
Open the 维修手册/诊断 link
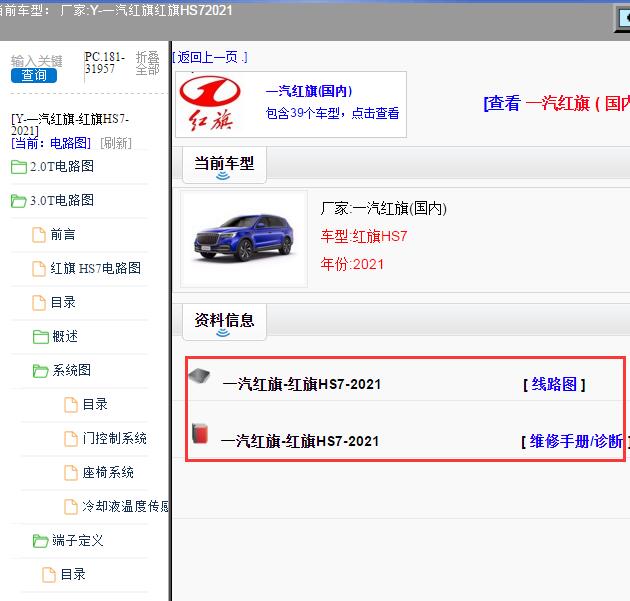pos(577,441)
